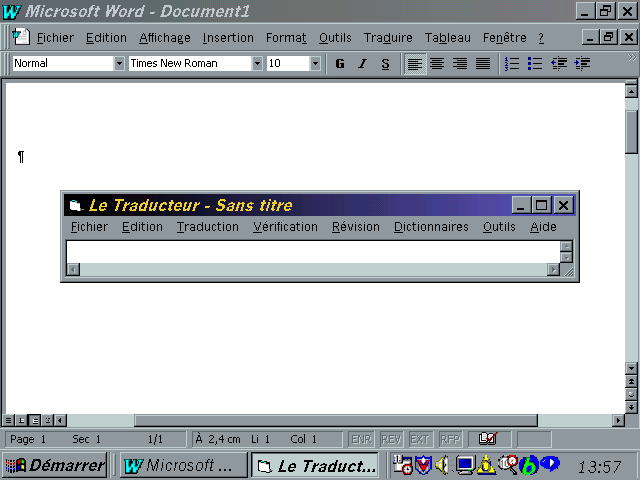The height and width of the screenshot is (480, 640).
Task: Toggle EXT extend selection indicator
Action: coord(420,439)
